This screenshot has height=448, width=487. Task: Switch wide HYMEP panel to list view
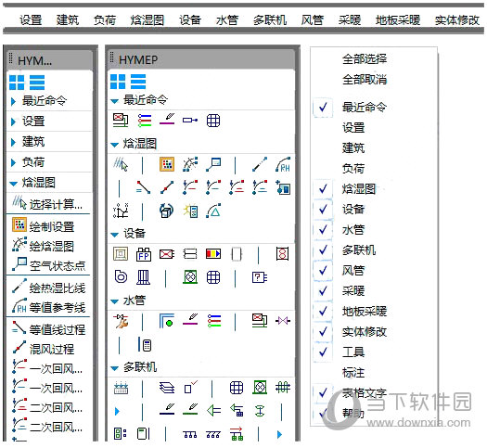click(138, 82)
